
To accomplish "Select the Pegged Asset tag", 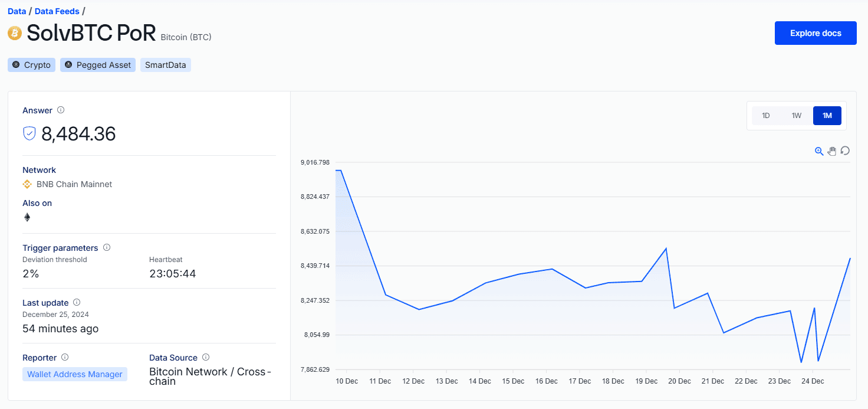I will pyautogui.click(x=98, y=65).
